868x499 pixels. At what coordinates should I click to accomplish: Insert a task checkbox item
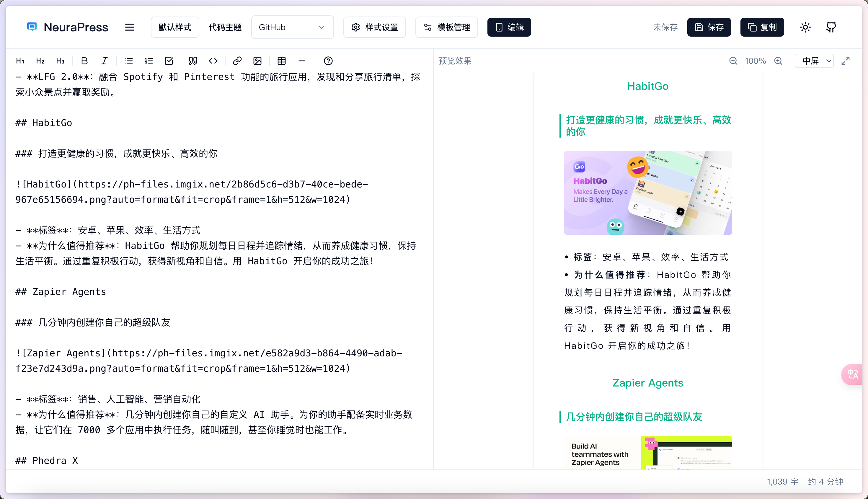tap(169, 61)
